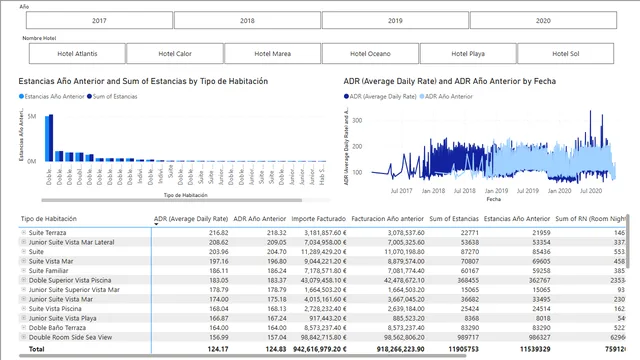Screen dimensions: 640x360
Task: Click the ADR line chart title
Action: tap(450, 81)
